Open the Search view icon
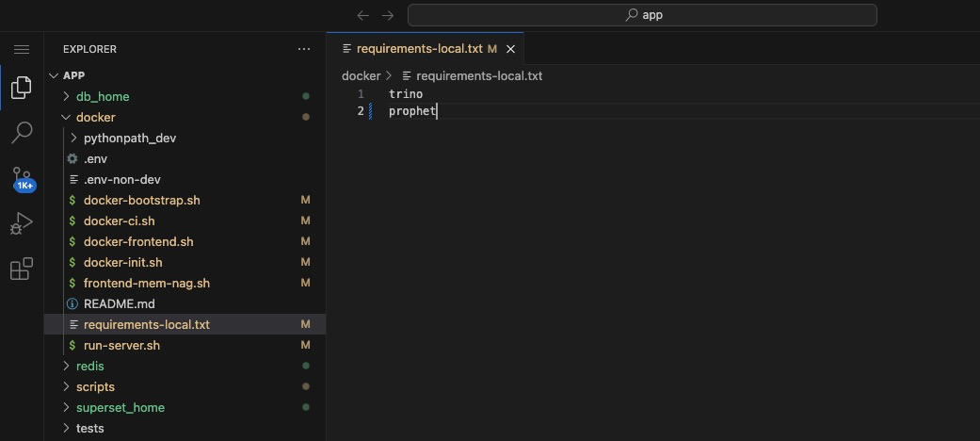980x441 pixels. click(22, 133)
